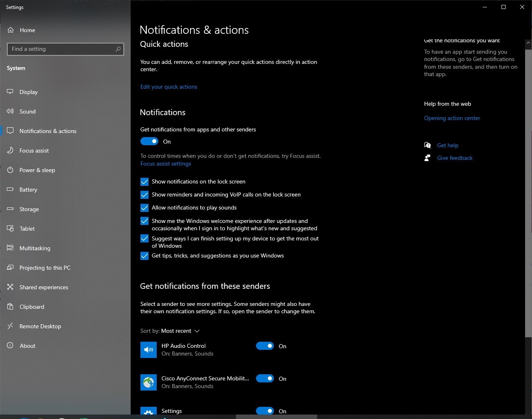
Task: Click the Focus assist sidebar icon
Action: [10, 150]
